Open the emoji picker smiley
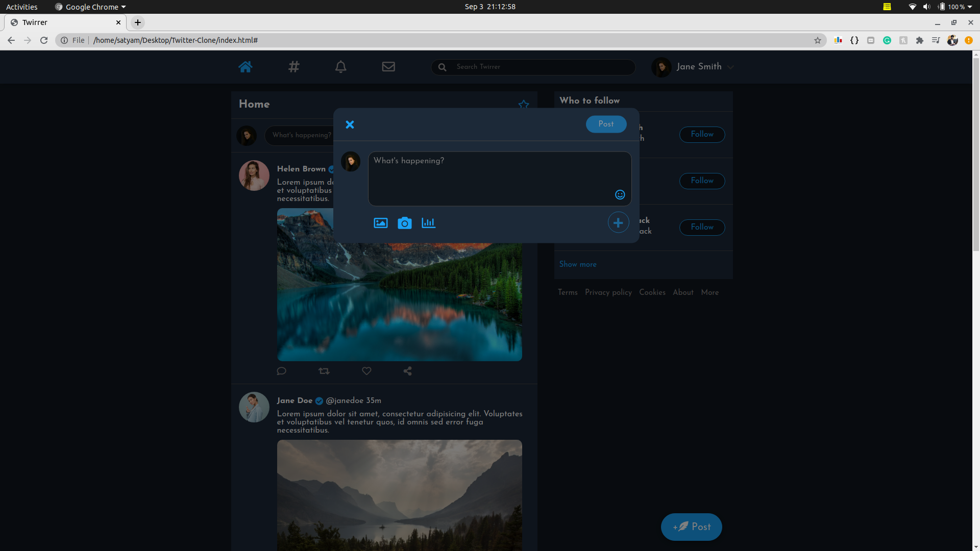The height and width of the screenshot is (551, 980). [x=620, y=194]
